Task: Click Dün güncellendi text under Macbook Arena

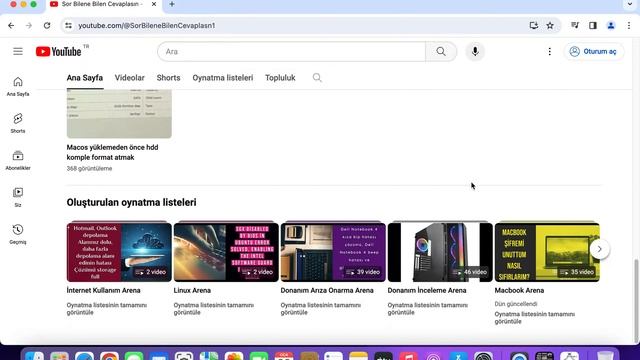Action: 516,304
